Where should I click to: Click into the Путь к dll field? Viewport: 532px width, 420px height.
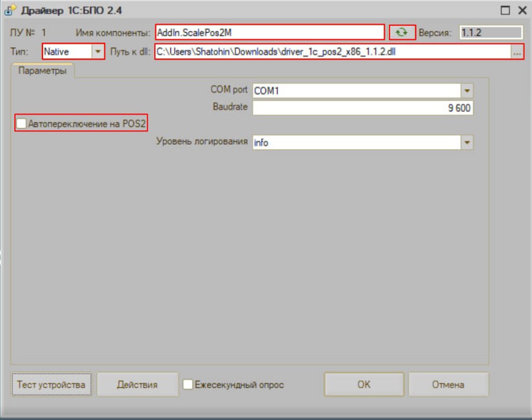[x=333, y=52]
